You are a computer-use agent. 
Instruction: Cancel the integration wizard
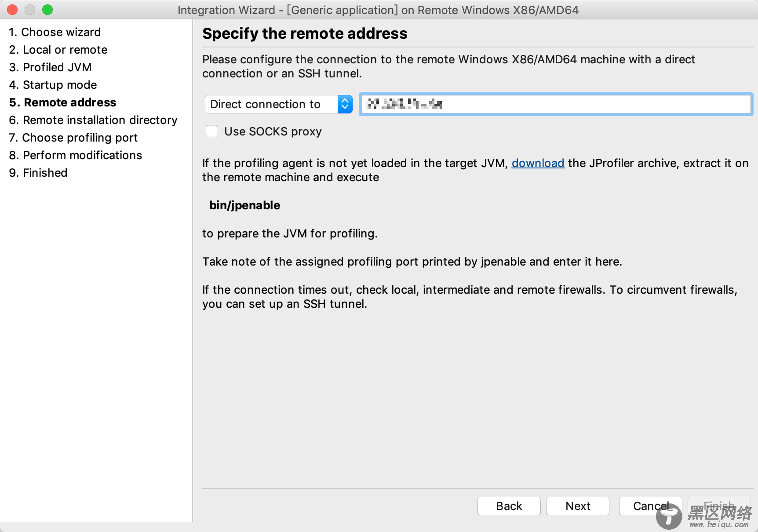point(651,506)
